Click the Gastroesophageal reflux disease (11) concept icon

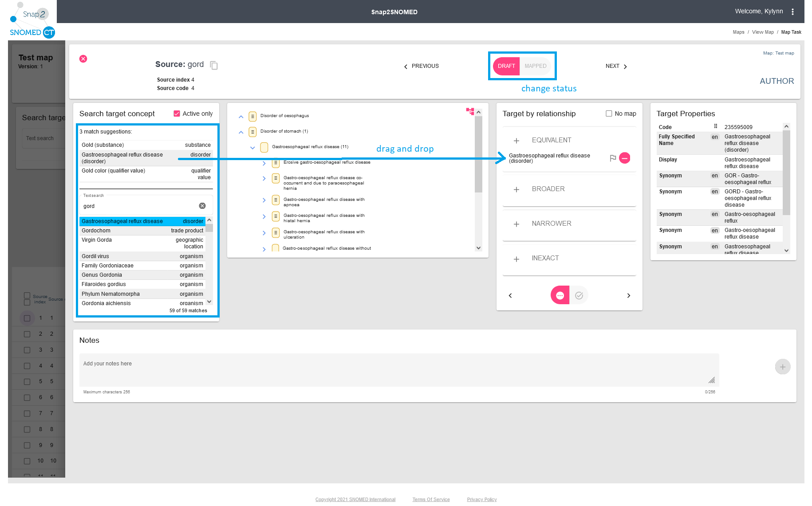coord(264,147)
